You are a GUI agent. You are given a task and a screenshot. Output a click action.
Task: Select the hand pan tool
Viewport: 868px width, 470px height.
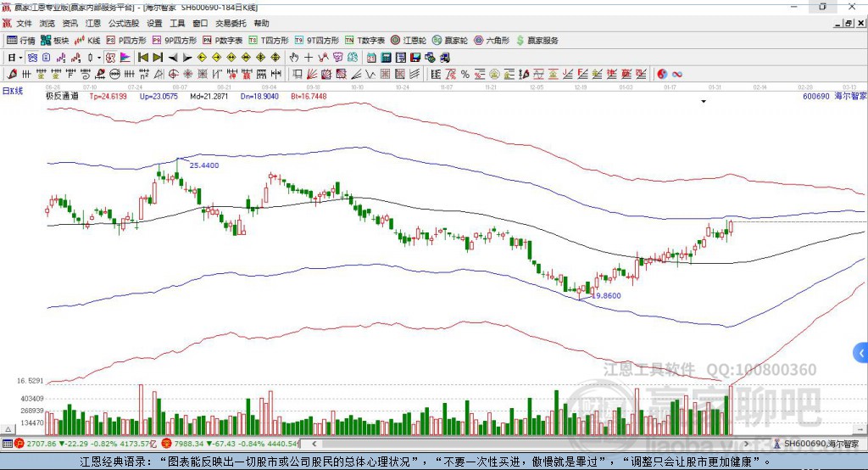pyautogui.click(x=293, y=58)
